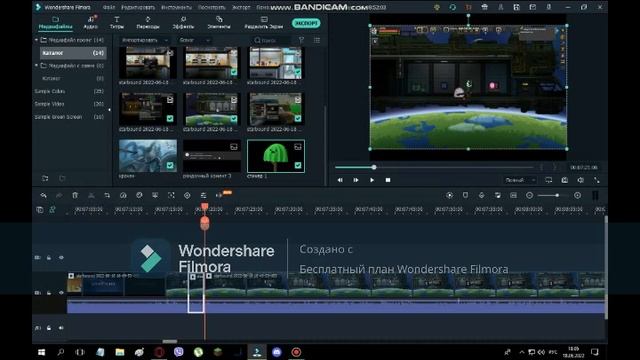Click the media search field
This screenshot has height=360, width=640.
point(271,40)
